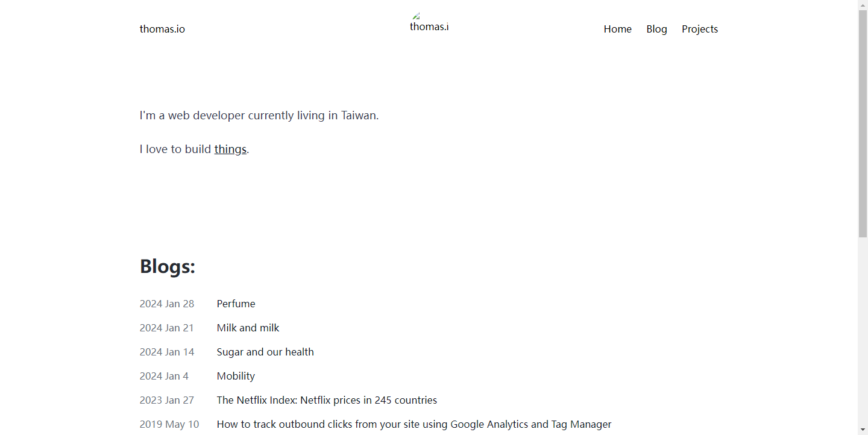The height and width of the screenshot is (435, 868).
Task: Click the scrollbar up arrow
Action: pos(863,5)
